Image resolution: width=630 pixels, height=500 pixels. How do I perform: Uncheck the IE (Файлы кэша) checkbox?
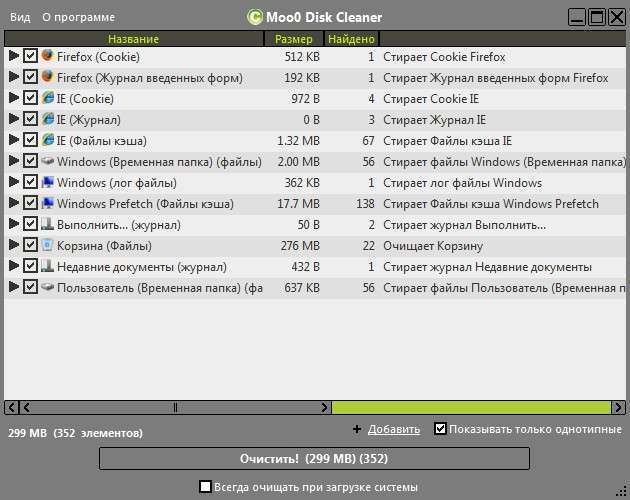pos(30,139)
